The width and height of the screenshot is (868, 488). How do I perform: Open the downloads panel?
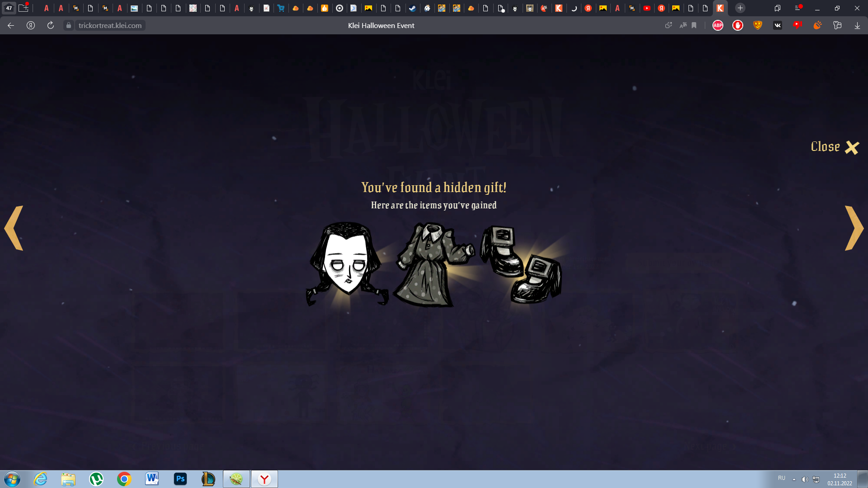[857, 25]
